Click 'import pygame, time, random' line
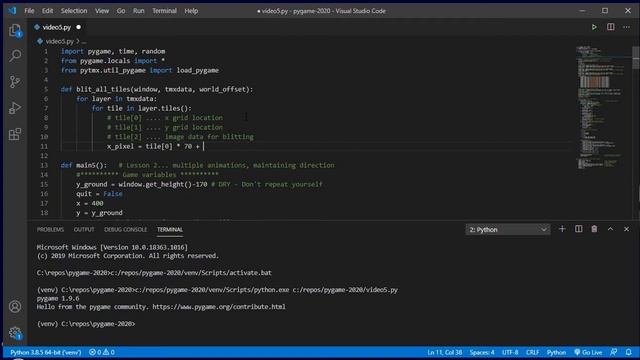Viewport: 640px width, 360px height. tap(113, 51)
